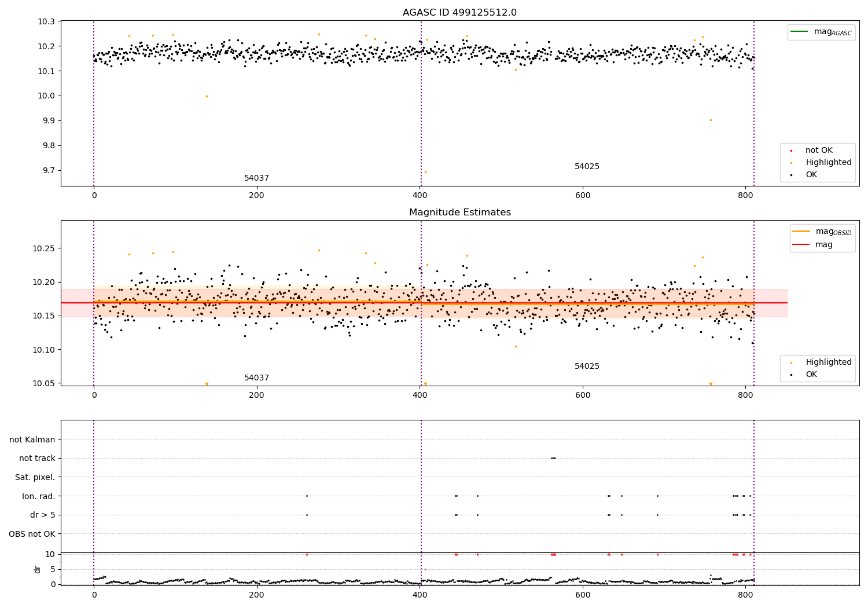The height and width of the screenshot is (608, 868).
Task: Click the green mag AGASC legend line
Action: coord(800,31)
